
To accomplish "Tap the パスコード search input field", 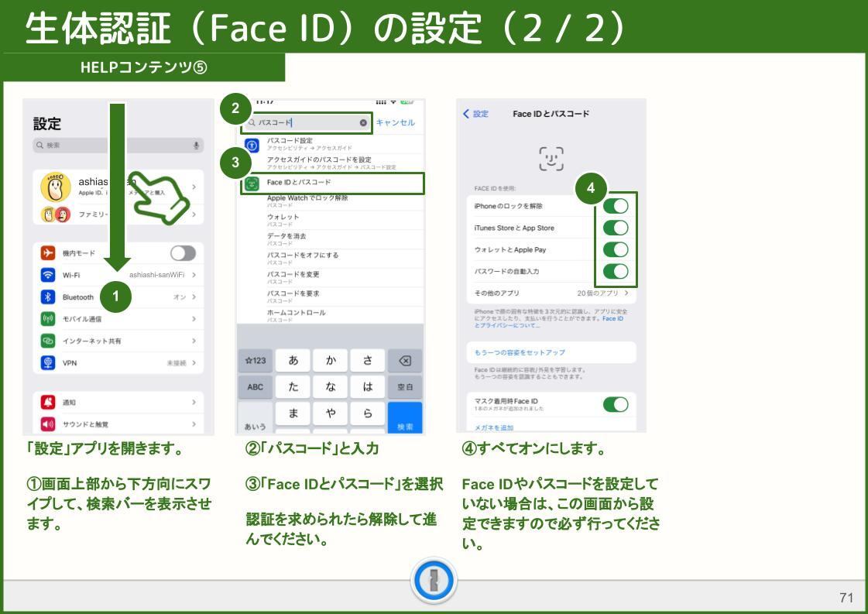I will (307, 123).
